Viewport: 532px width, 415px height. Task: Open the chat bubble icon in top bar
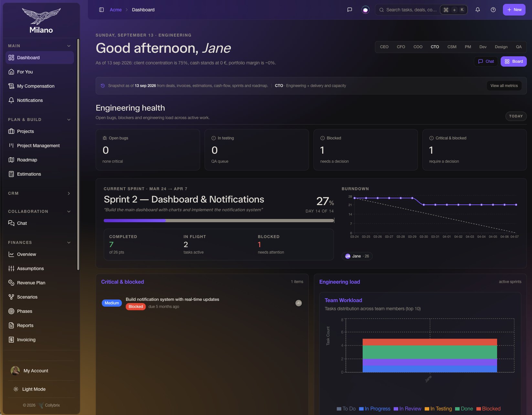(x=349, y=10)
